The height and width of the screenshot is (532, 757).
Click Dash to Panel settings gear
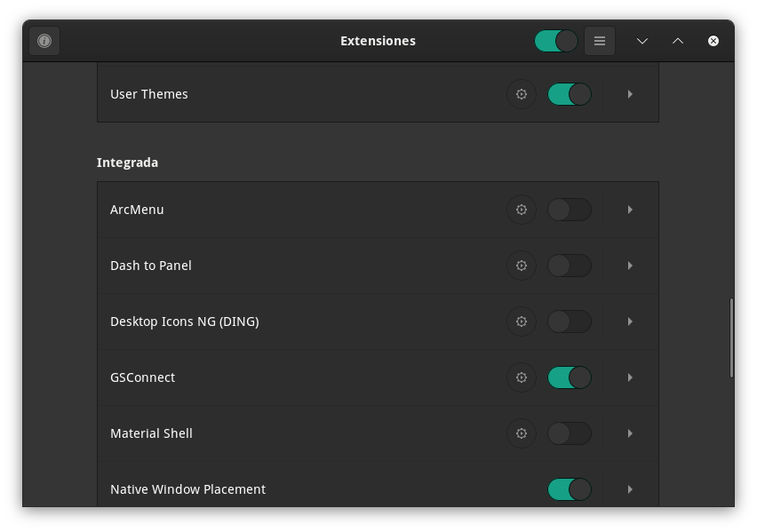pyautogui.click(x=522, y=266)
